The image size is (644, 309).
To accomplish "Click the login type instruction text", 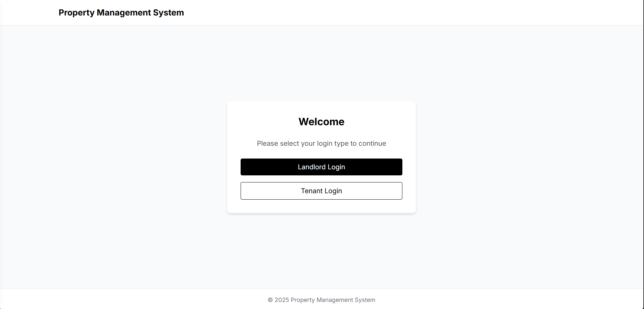I will pyautogui.click(x=321, y=143).
